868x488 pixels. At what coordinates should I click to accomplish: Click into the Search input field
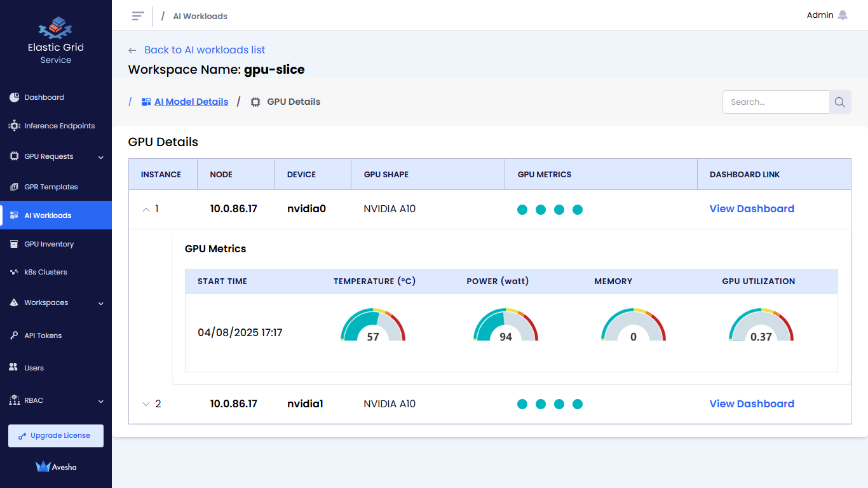pos(776,102)
